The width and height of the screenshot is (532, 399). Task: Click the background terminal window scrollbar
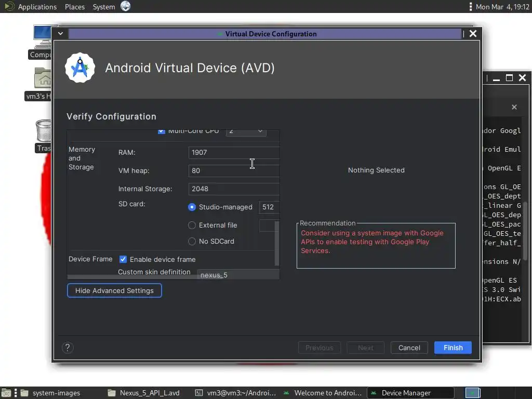click(526, 232)
